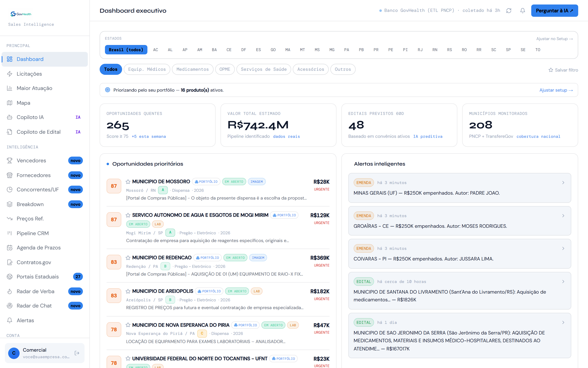Click the Perguntar à IA button
The image size is (588, 368).
(x=555, y=11)
